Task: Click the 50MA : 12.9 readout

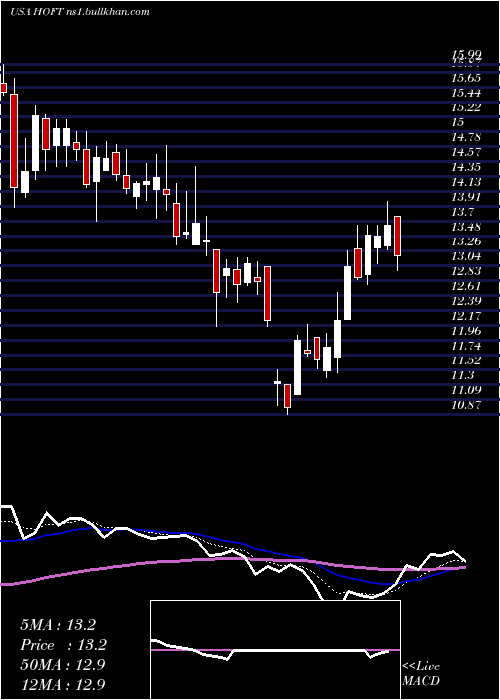Action: click(x=62, y=665)
